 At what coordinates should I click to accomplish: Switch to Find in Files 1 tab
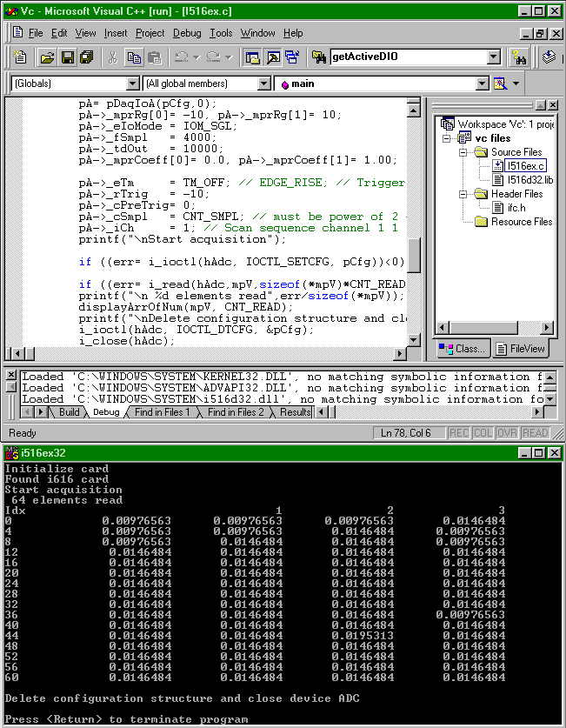[162, 411]
